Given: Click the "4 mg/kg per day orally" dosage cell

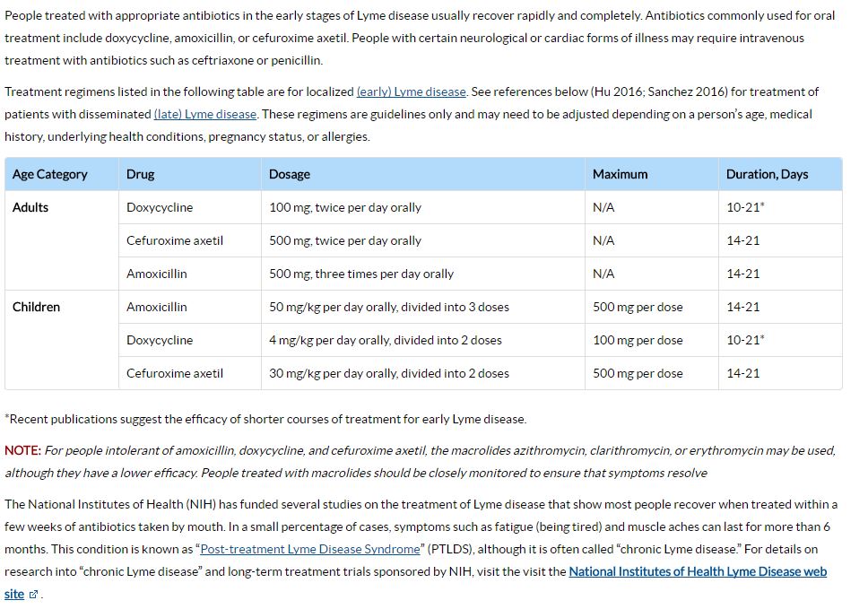Looking at the screenshot, I should point(386,340).
